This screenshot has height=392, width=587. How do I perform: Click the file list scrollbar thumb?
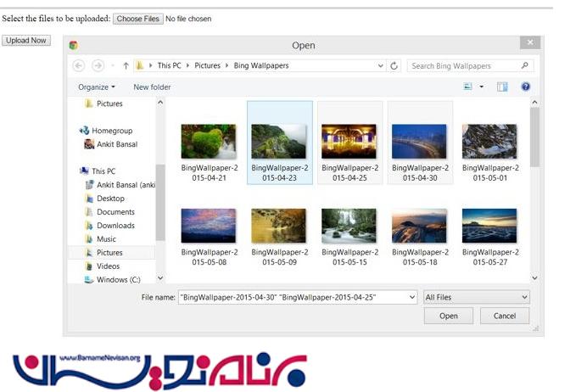tap(535, 137)
